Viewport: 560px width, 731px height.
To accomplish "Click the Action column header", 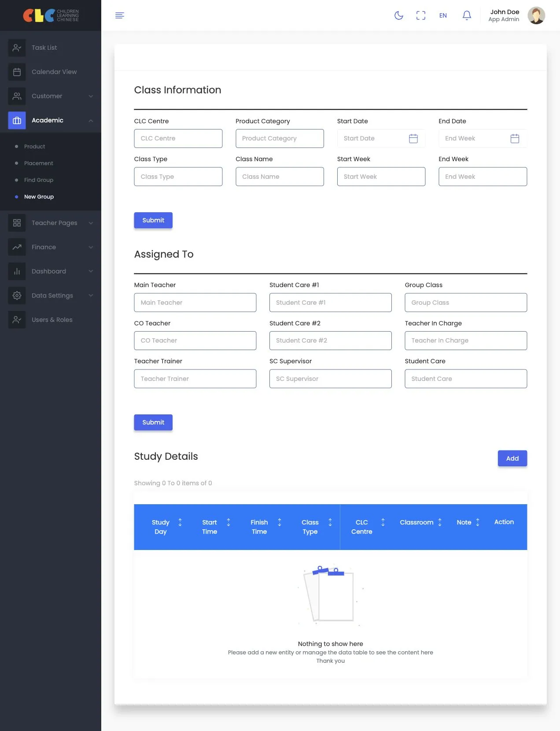I will coord(504,522).
